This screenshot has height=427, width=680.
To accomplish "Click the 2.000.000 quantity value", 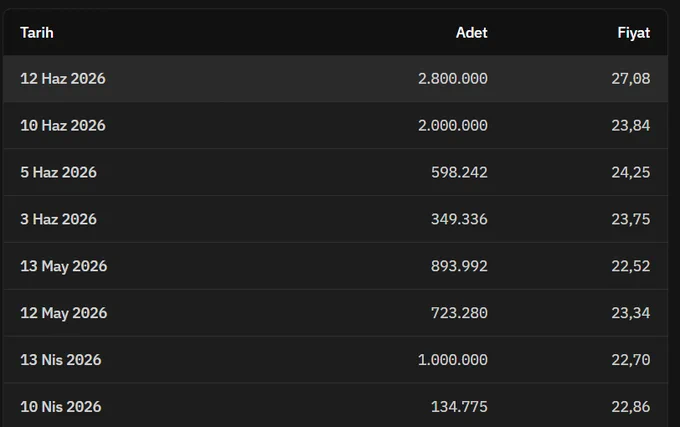I will [x=453, y=125].
